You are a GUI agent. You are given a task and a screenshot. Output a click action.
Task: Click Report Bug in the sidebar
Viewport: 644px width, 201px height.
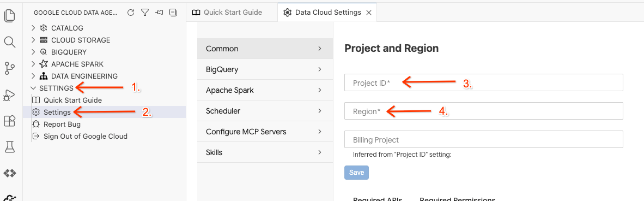click(x=62, y=124)
